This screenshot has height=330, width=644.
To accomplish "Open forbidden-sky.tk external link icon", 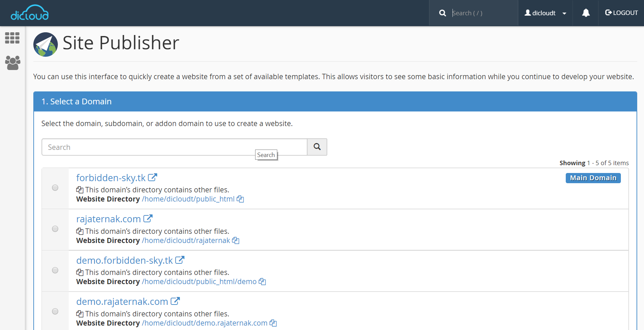I will [x=152, y=177].
